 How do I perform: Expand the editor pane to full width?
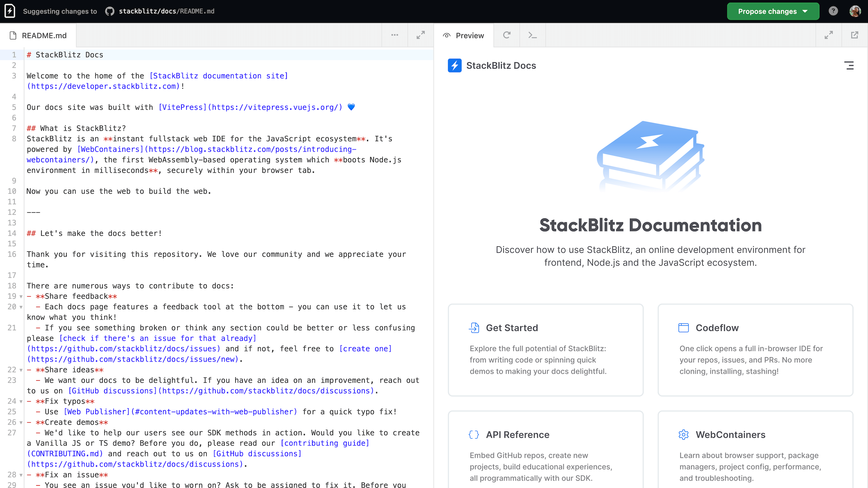point(420,35)
